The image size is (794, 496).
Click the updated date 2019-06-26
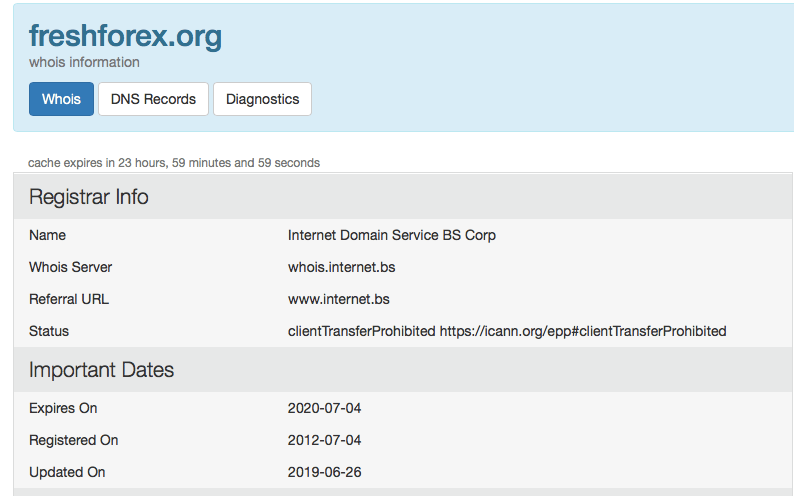[x=323, y=472]
